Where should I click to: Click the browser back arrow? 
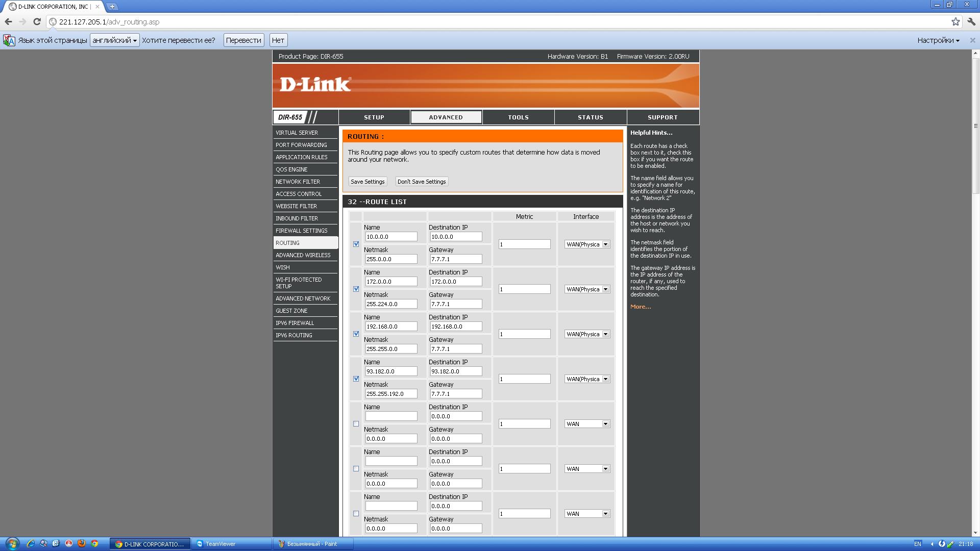tap(9, 22)
